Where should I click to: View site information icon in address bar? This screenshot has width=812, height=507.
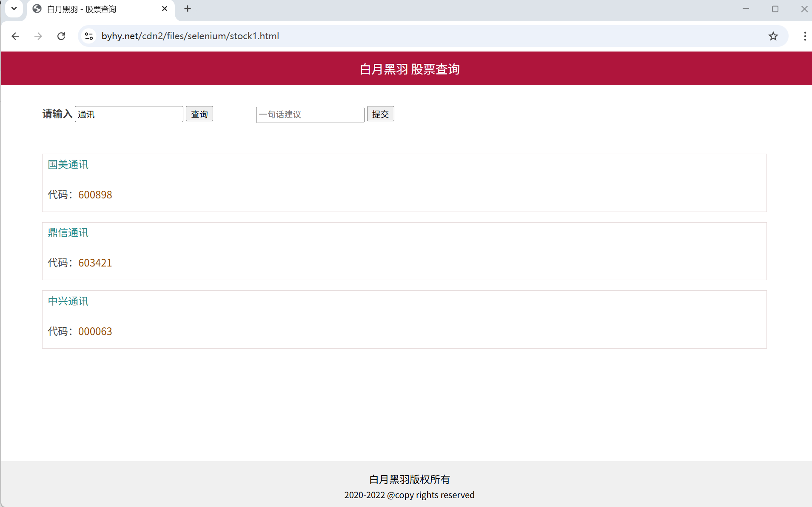click(x=89, y=36)
